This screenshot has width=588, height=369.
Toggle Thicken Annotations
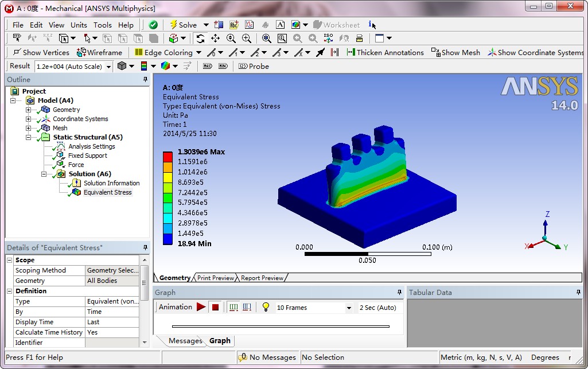(x=385, y=52)
